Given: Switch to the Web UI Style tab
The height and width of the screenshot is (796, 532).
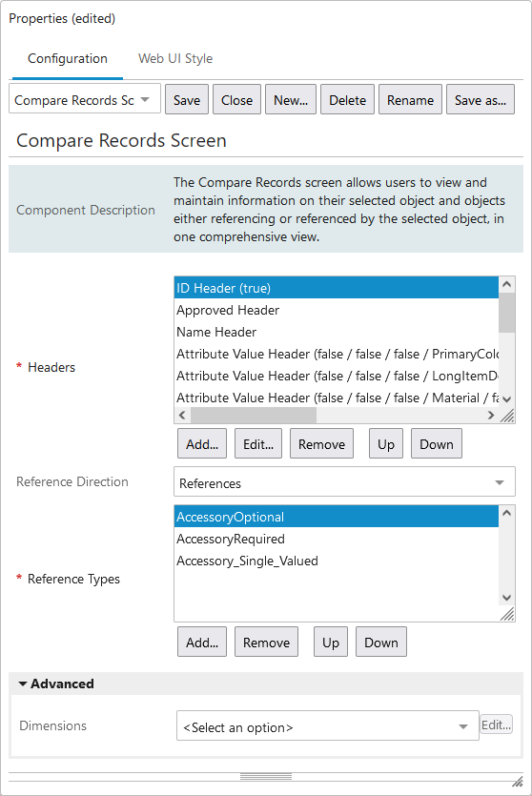Looking at the screenshot, I should pos(175,58).
